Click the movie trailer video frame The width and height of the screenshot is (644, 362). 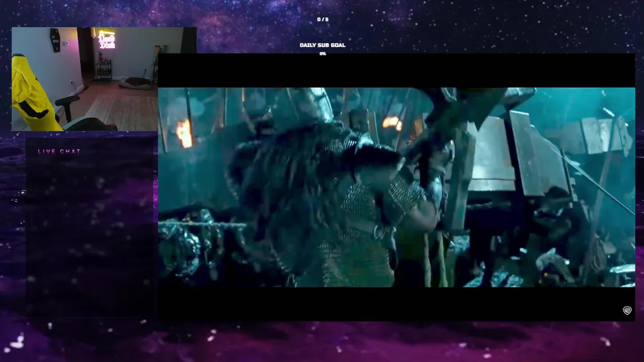coord(396,187)
